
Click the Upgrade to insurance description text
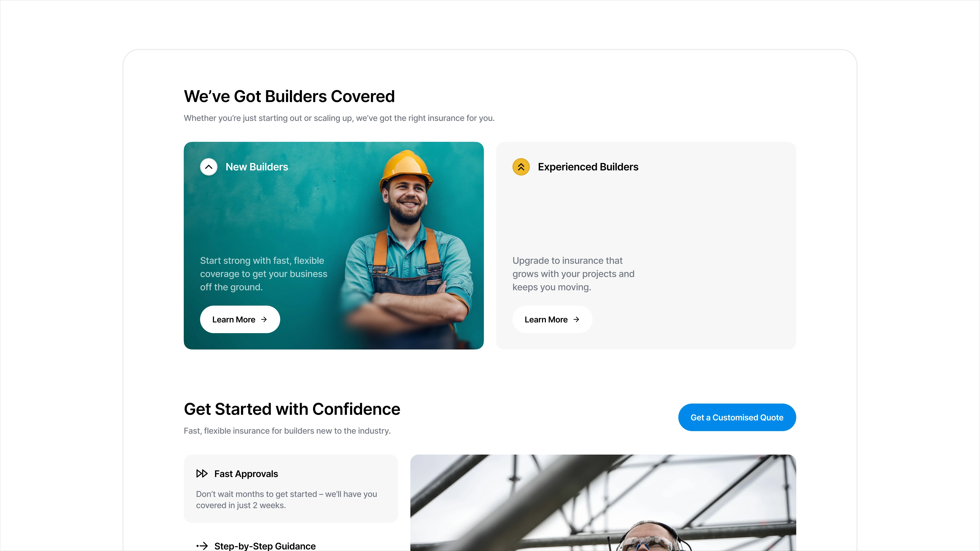pos(573,274)
